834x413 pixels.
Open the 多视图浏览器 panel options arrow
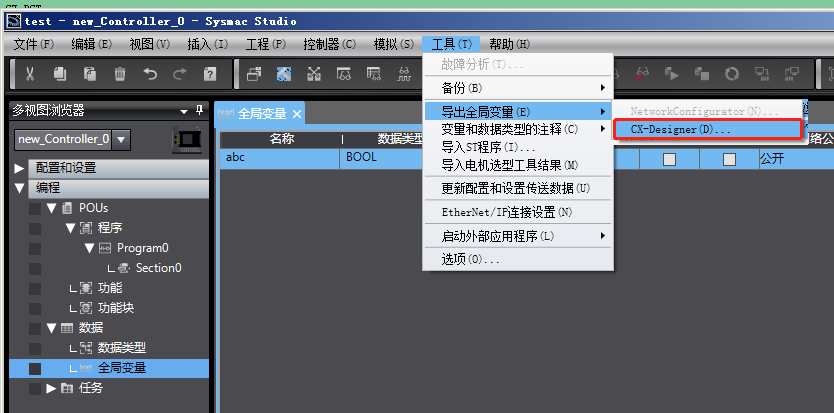tap(184, 111)
